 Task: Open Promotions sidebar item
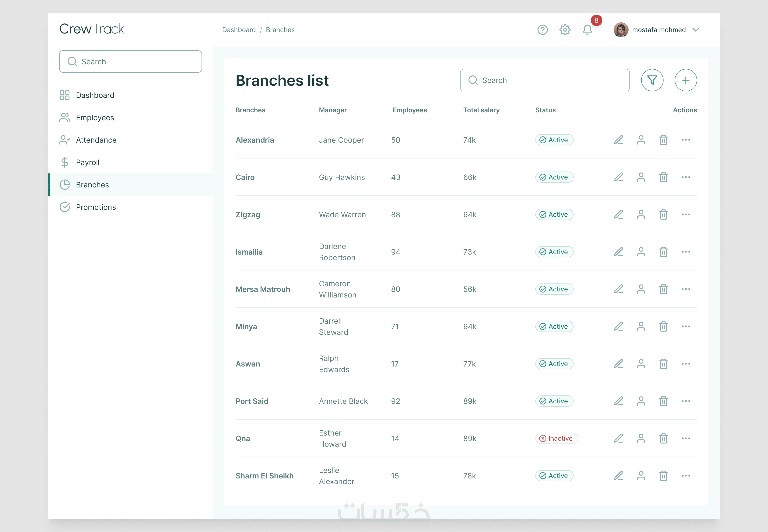96,207
